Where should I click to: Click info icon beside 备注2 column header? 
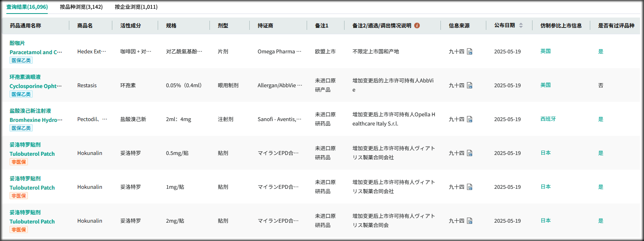pyautogui.click(x=417, y=25)
